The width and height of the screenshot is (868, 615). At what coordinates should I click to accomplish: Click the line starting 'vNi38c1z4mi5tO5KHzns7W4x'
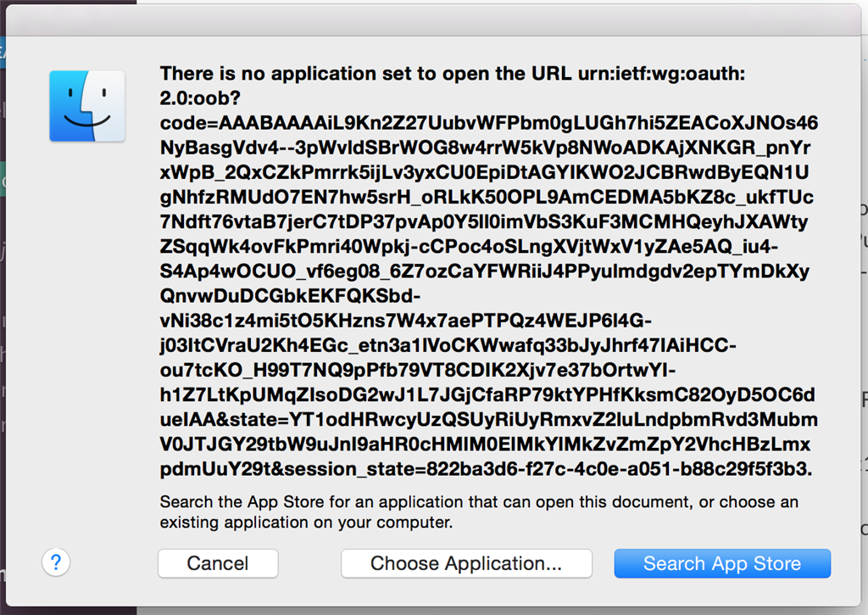[x=406, y=321]
